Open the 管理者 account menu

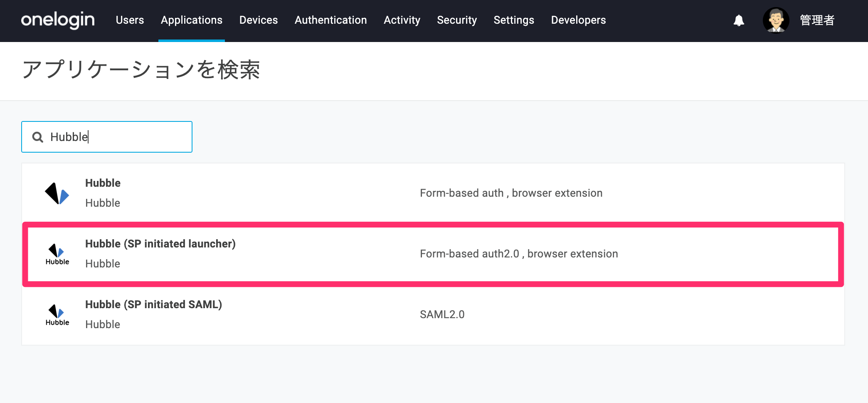(817, 20)
